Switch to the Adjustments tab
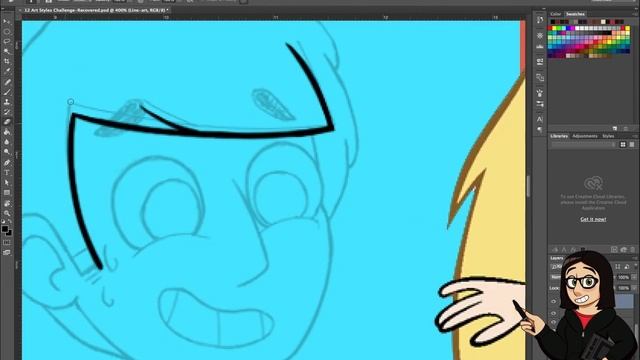Screen dimensions: 640x360 coord(584,136)
